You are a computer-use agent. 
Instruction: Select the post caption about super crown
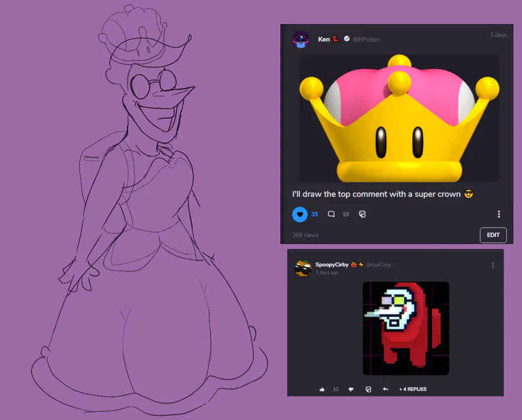[383, 194]
